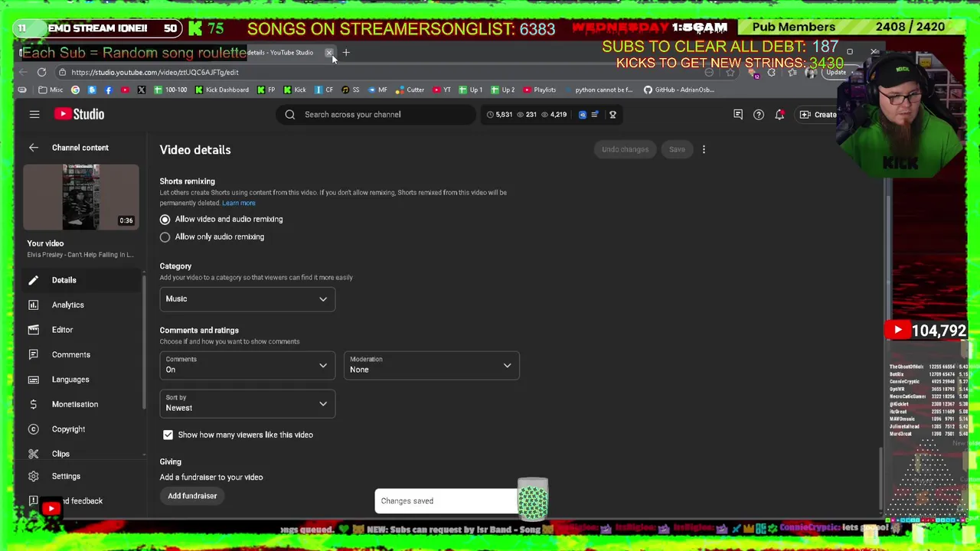Open the help question mark icon
The width and height of the screenshot is (980, 551).
(759, 114)
